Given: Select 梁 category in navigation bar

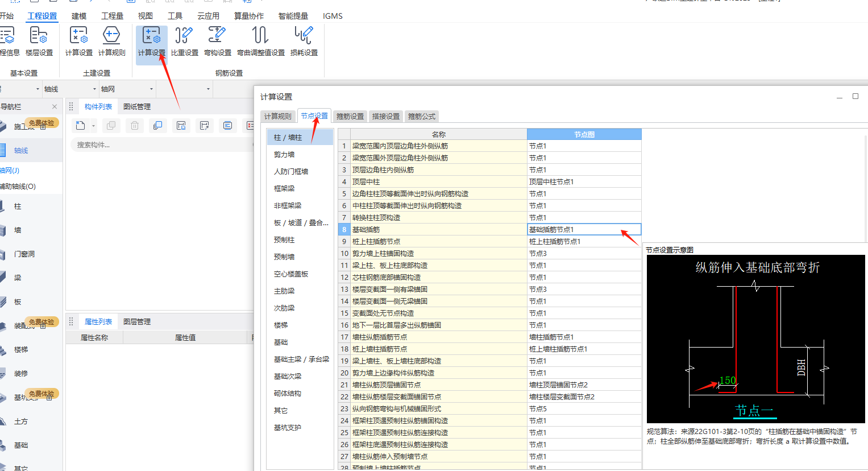Looking at the screenshot, I should (x=18, y=278).
